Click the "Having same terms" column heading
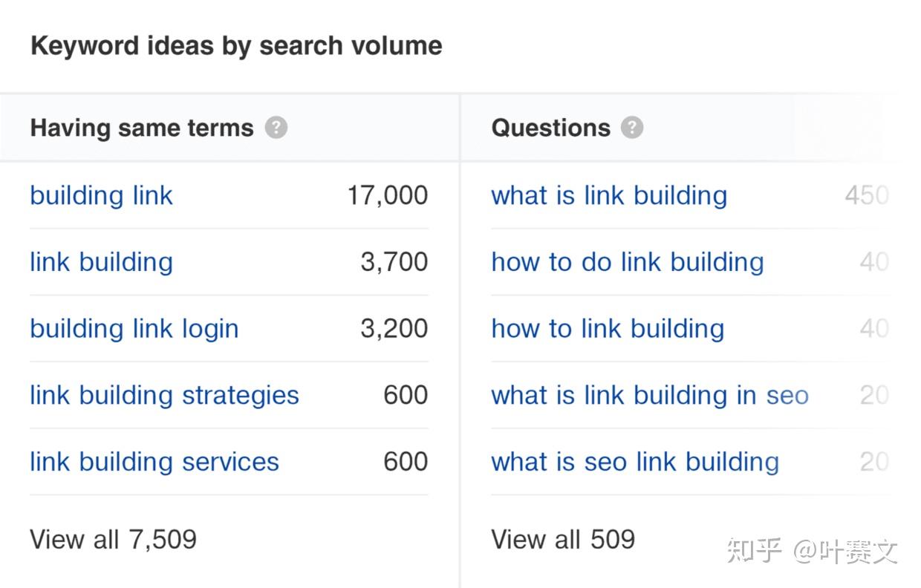This screenshot has height=588, width=921. point(142,128)
